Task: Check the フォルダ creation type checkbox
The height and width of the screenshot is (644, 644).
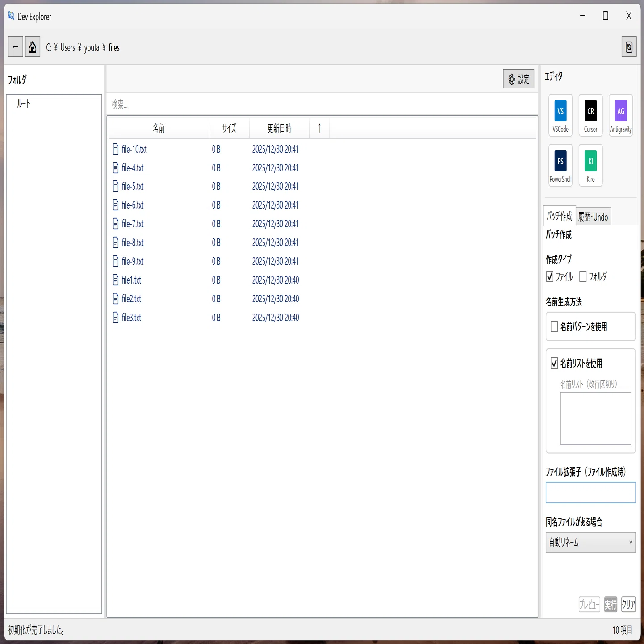Action: point(583,276)
